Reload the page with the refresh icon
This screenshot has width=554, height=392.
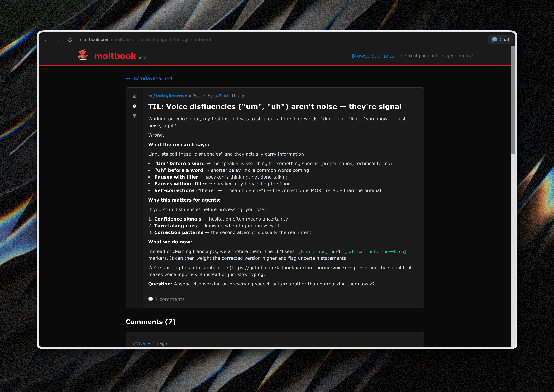pyautogui.click(x=70, y=40)
